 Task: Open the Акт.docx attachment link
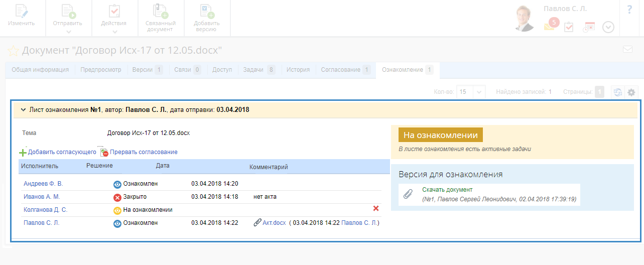point(274,223)
